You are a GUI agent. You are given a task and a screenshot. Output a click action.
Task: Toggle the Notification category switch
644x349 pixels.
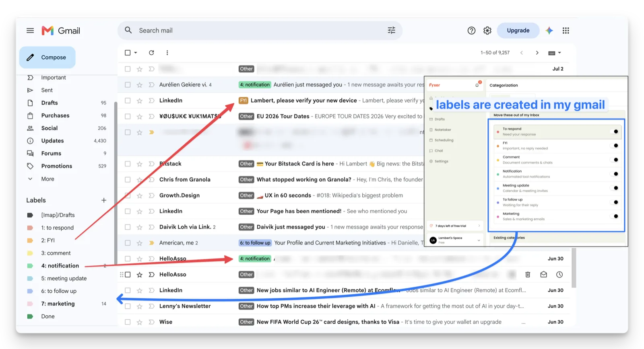(615, 174)
